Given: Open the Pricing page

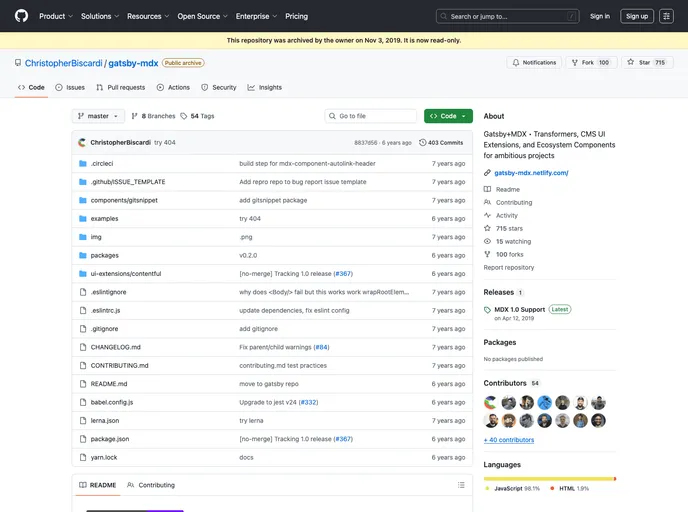Looking at the screenshot, I should [296, 16].
